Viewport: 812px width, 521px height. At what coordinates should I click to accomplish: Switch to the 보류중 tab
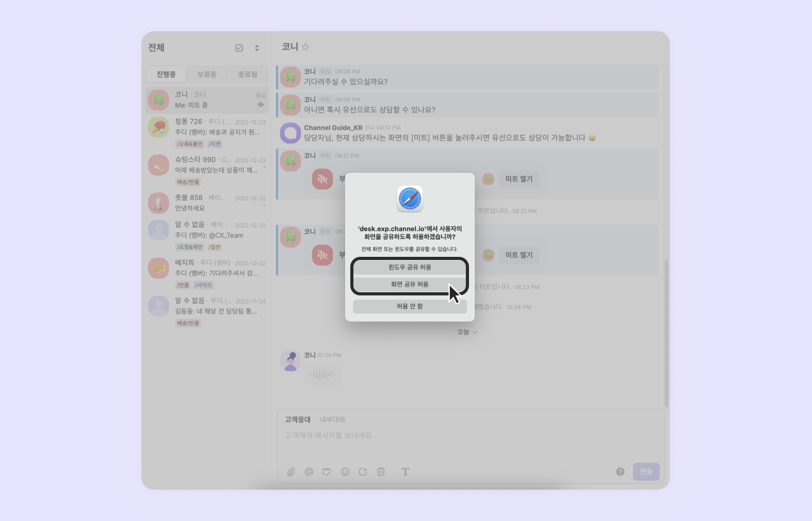[207, 75]
